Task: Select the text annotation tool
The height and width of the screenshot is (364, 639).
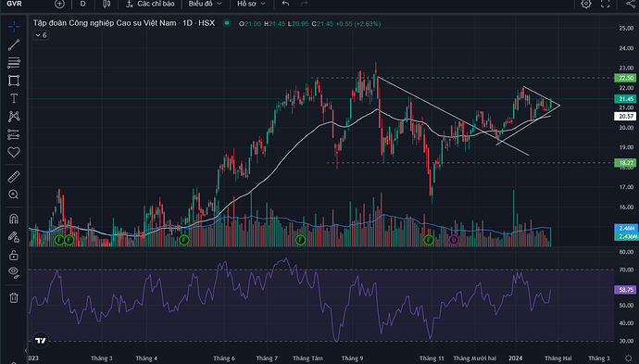Action: 14,98
